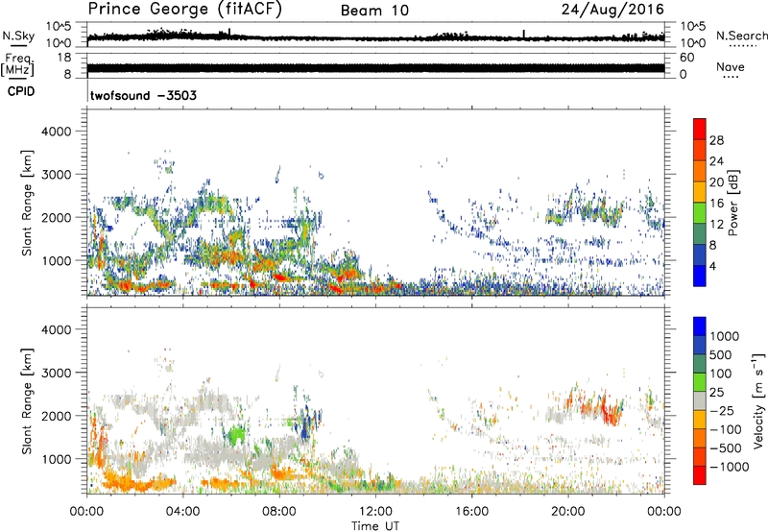
Task: Click the '-1000' velocity colorbar tick
Action: pyautogui.click(x=729, y=467)
